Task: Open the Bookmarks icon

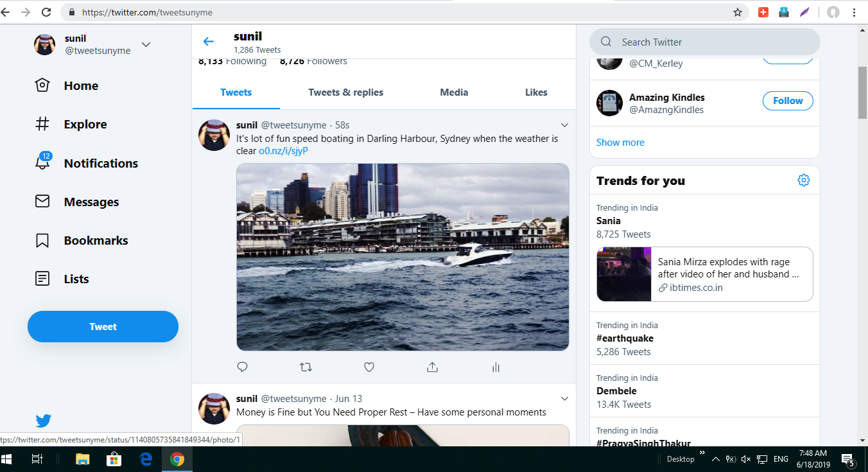Action: (x=42, y=240)
